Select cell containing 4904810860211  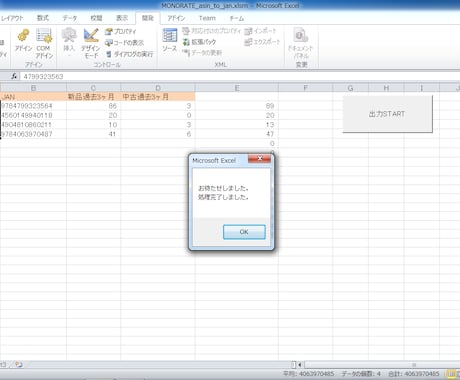pyautogui.click(x=33, y=124)
